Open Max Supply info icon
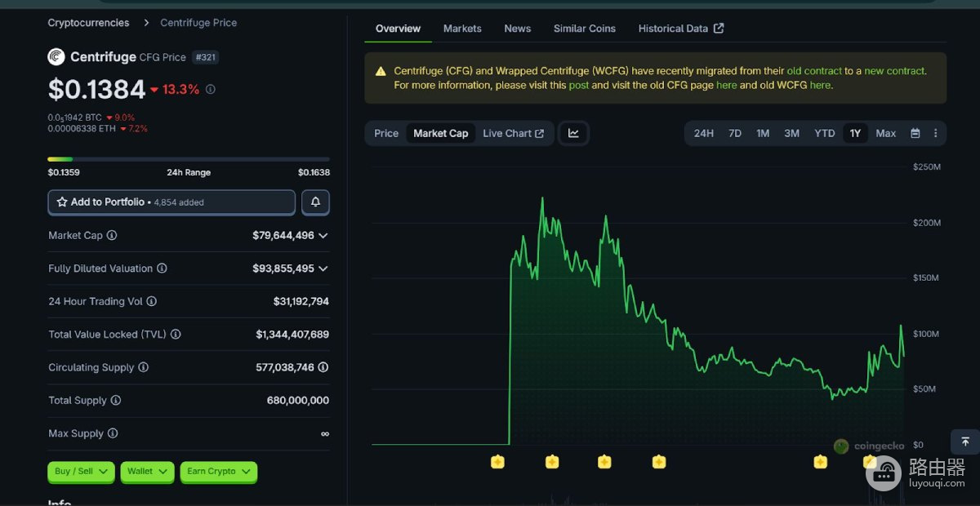 113,433
